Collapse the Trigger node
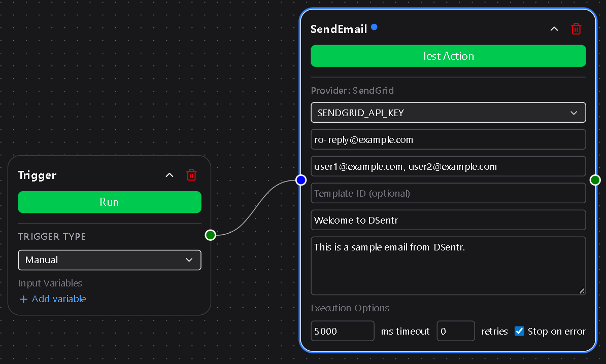Image resolution: width=606 pixels, height=364 pixels. click(170, 175)
